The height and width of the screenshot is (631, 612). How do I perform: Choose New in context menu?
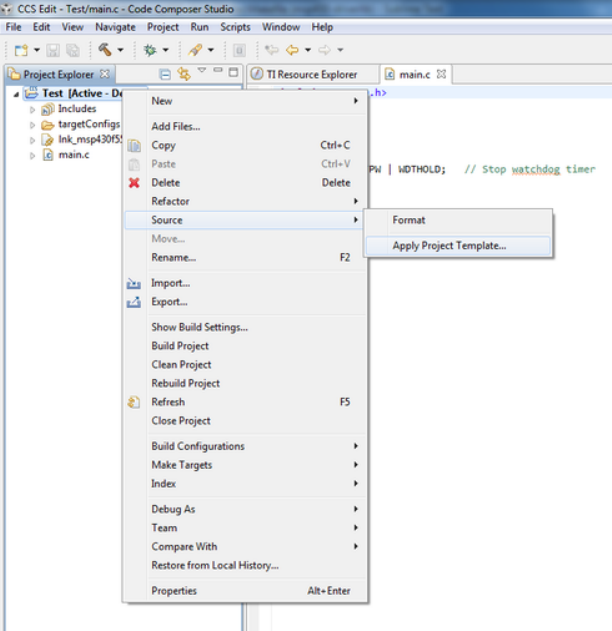(245, 101)
